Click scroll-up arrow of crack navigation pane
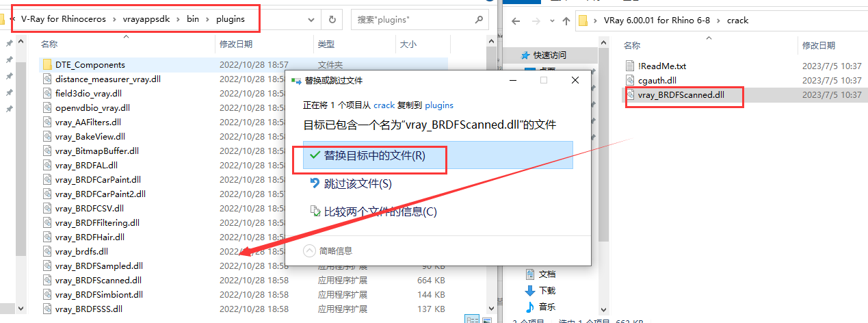Screen dimensions: 868x323 603,44
